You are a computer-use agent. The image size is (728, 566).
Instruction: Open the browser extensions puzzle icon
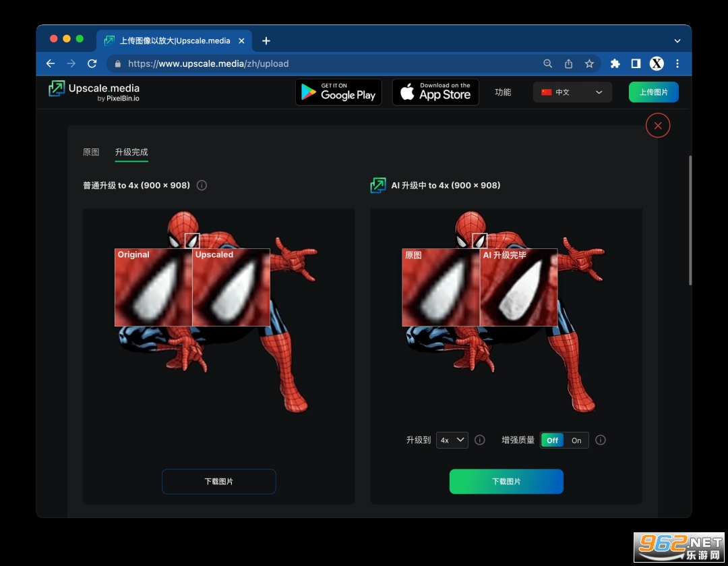(x=615, y=63)
